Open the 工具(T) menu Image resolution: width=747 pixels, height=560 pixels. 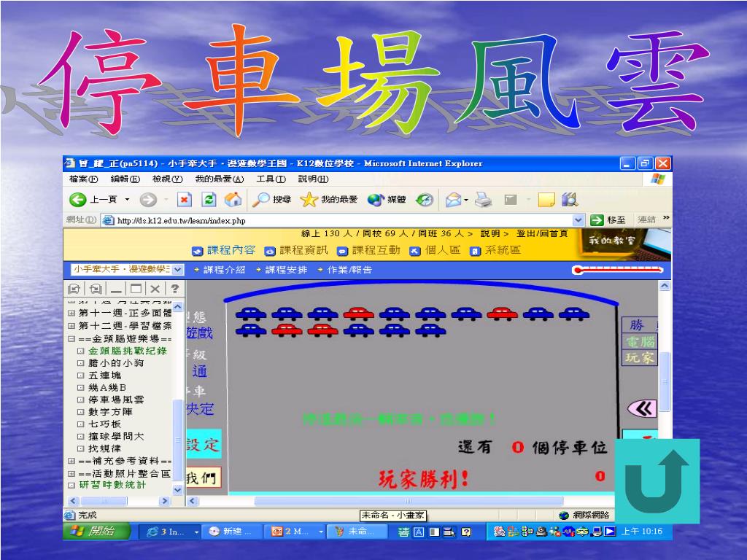pos(271,179)
